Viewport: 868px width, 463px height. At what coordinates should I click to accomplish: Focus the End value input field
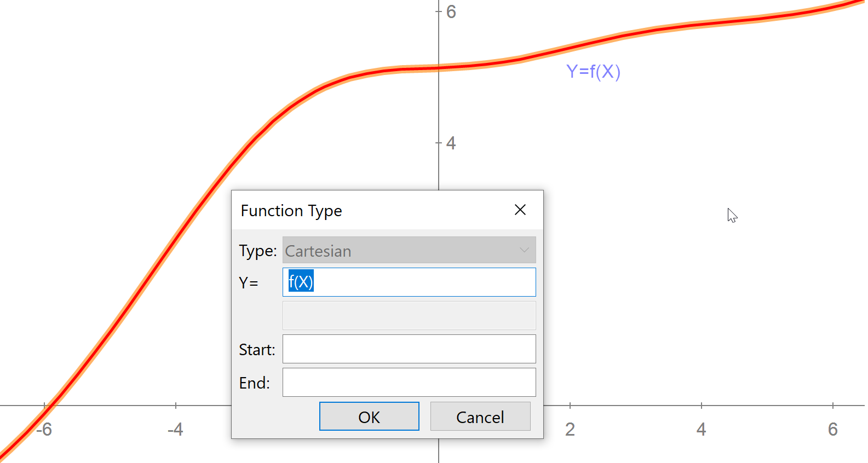tap(409, 383)
